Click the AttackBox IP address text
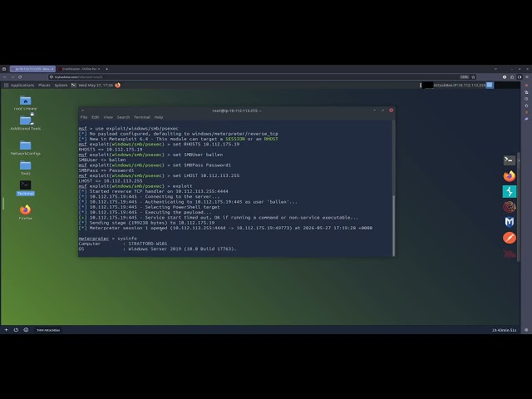This screenshot has height=399, width=532. (x=460, y=85)
